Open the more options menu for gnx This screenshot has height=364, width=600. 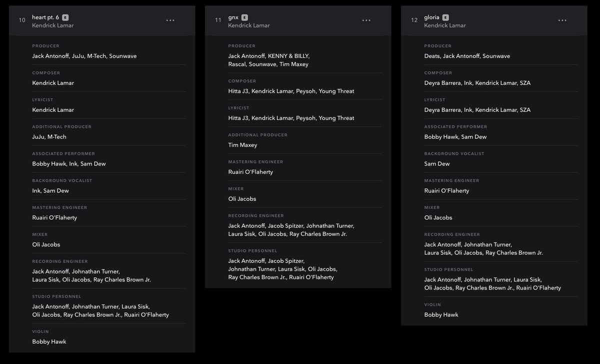click(366, 20)
